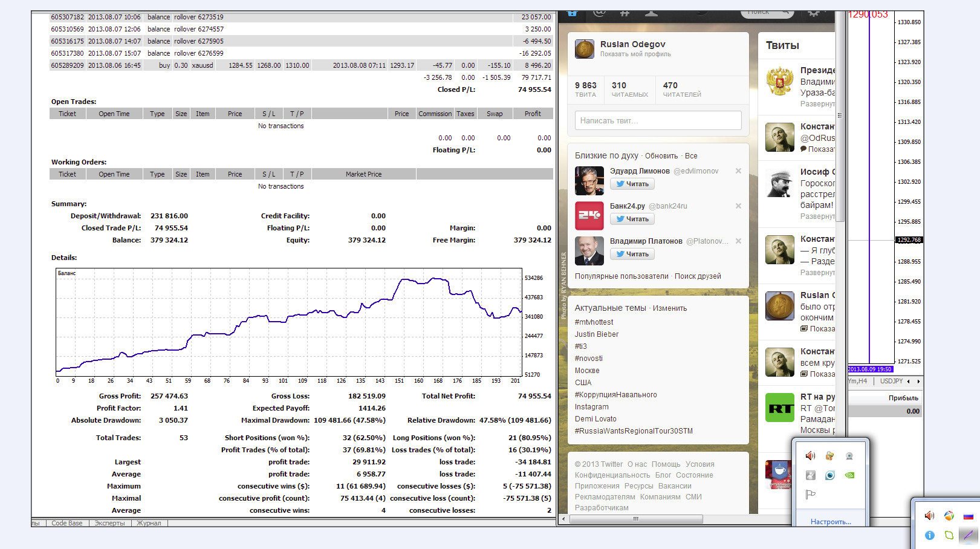Click the Показать мой профиль link

click(x=635, y=54)
